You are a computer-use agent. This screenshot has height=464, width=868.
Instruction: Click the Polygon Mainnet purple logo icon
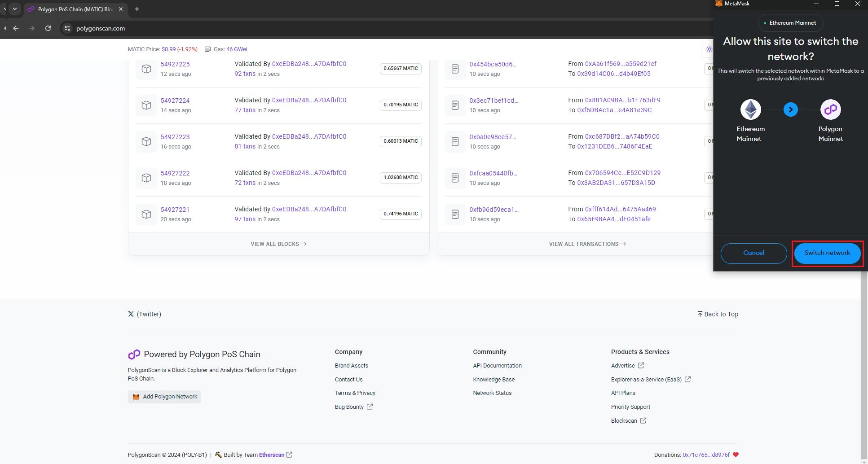(x=830, y=109)
